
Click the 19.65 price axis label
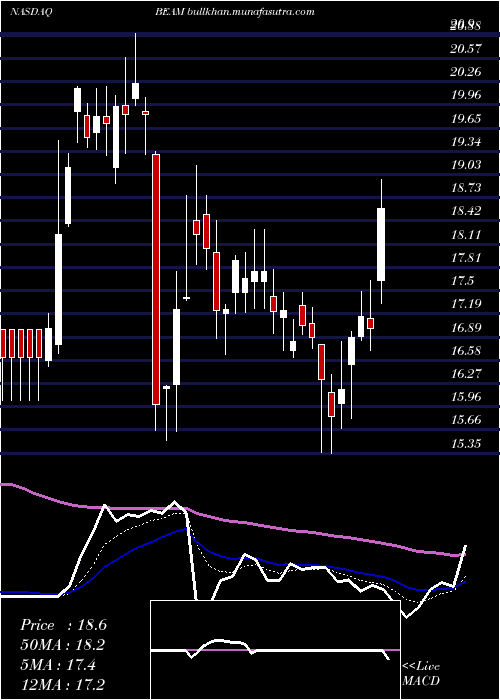(466, 119)
